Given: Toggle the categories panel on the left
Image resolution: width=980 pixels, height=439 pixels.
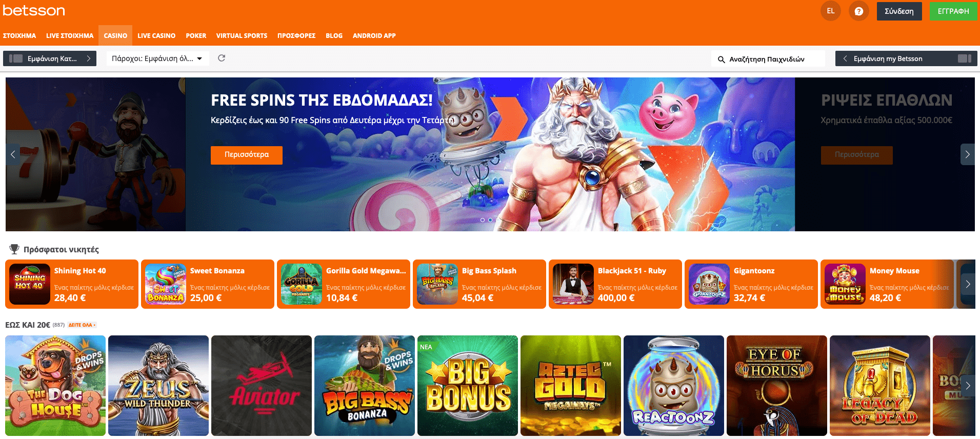Looking at the screenshot, I should tap(50, 58).
